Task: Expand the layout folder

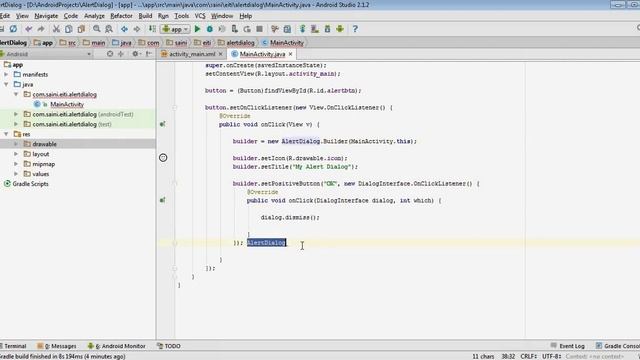Action: pyautogui.click(x=16, y=154)
